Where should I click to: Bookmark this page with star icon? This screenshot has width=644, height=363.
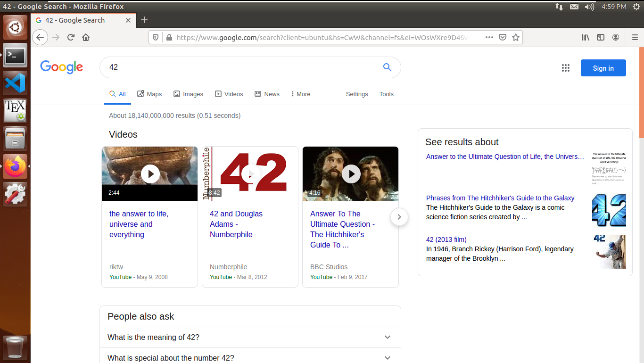click(x=516, y=37)
